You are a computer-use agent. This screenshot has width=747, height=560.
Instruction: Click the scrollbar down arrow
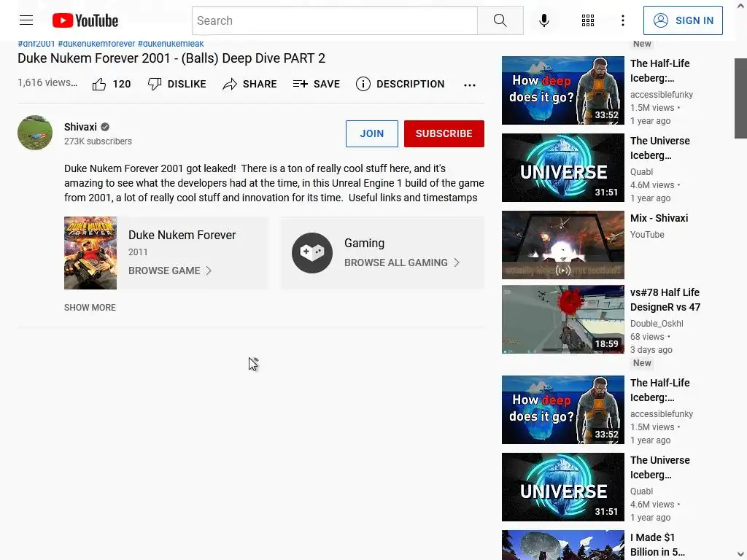click(x=740, y=554)
